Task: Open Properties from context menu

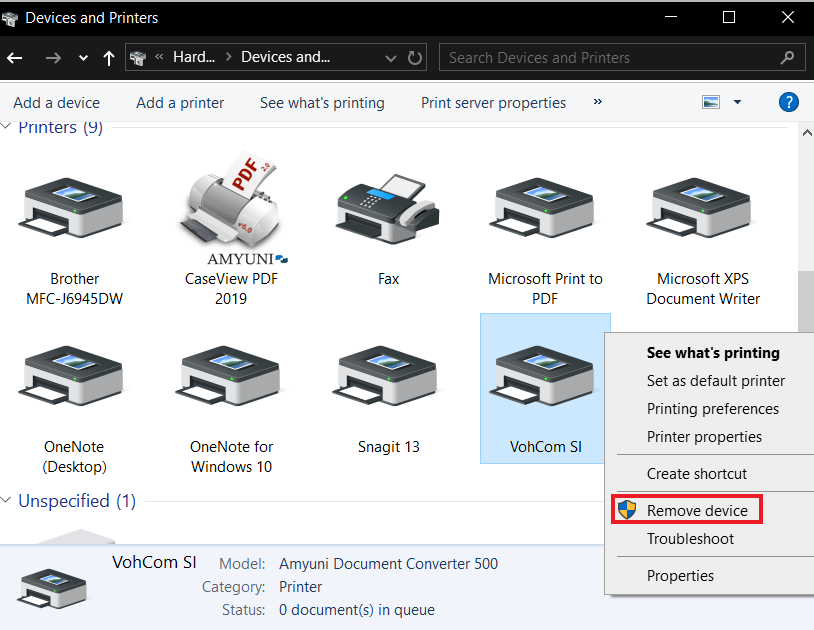Action: tap(680, 576)
